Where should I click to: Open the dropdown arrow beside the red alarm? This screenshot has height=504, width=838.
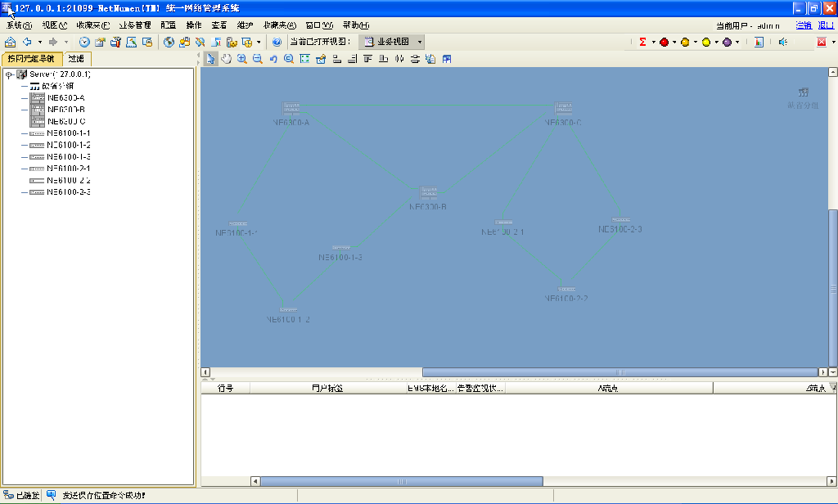tap(674, 43)
